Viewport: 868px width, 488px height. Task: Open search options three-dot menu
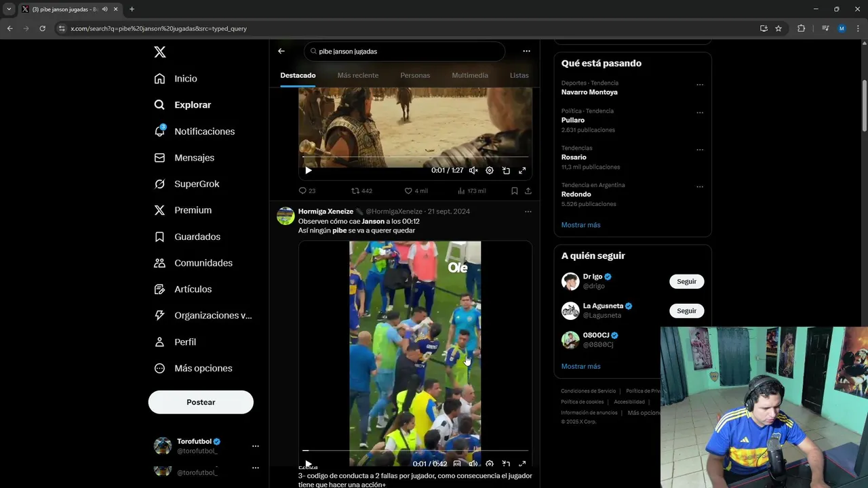[526, 51]
